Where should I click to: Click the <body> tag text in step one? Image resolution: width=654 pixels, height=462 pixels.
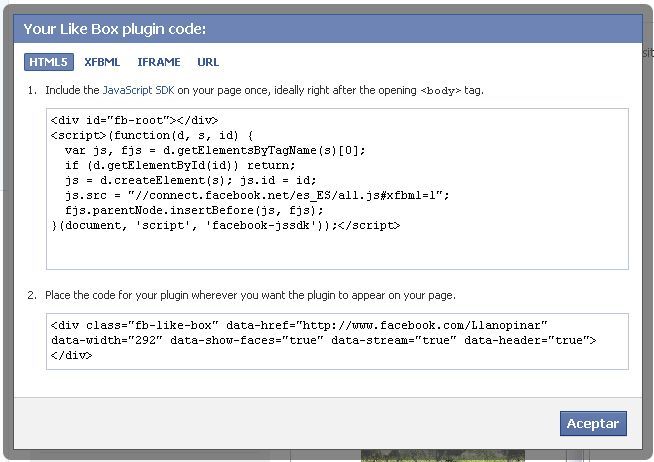(x=441, y=90)
